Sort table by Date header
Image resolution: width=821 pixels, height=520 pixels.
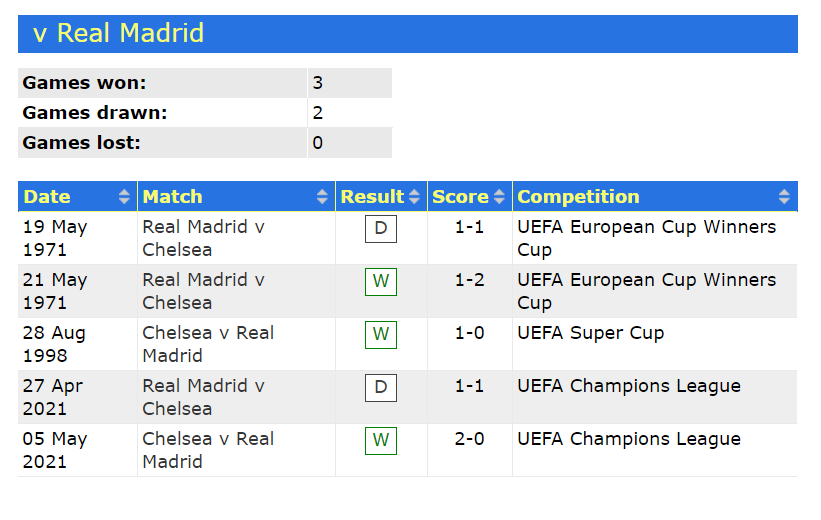tap(47, 197)
